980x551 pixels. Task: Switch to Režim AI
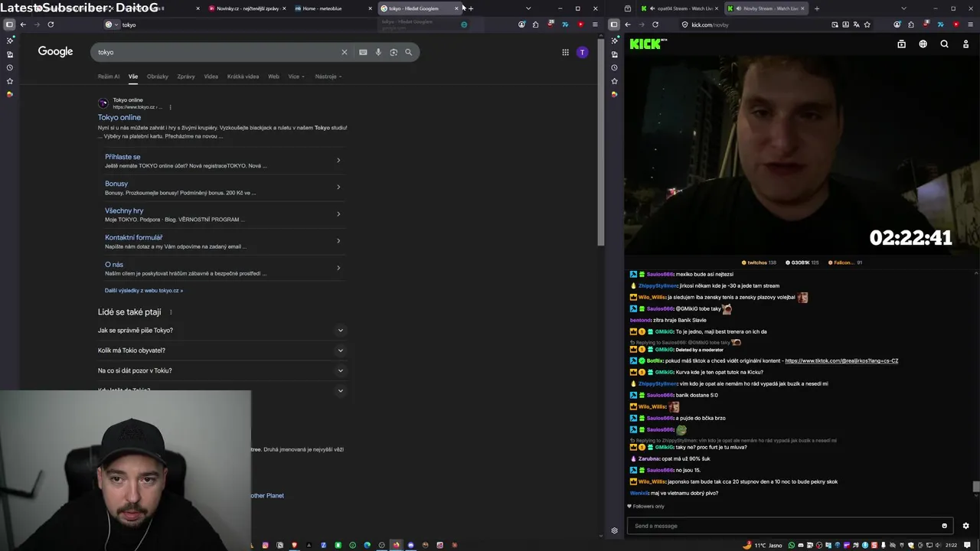(109, 77)
